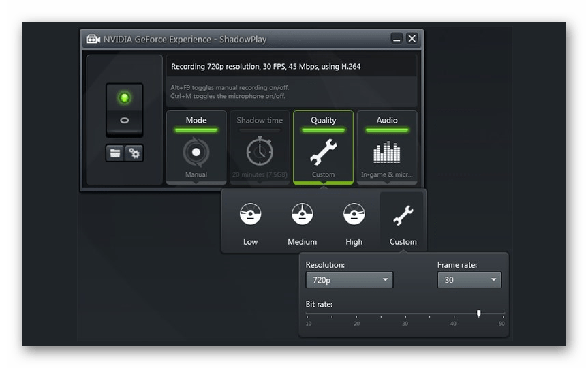Close the ShadowPlay window

(x=412, y=38)
